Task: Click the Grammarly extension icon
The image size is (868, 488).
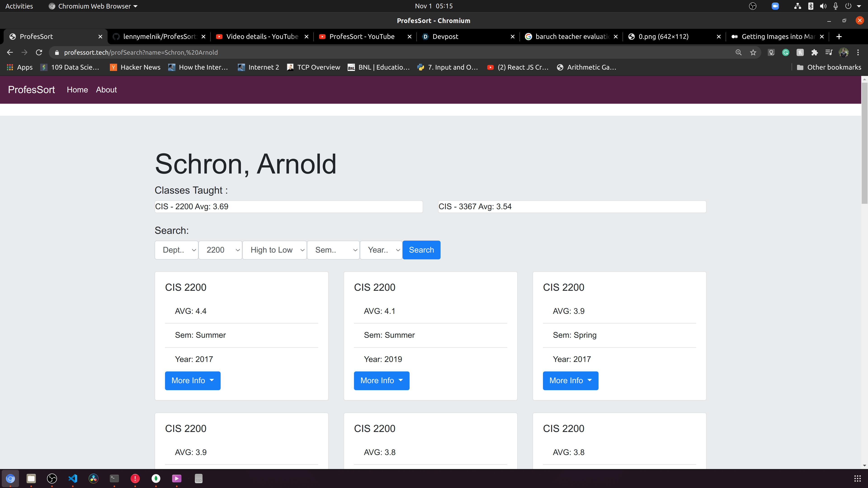Action: [785, 52]
